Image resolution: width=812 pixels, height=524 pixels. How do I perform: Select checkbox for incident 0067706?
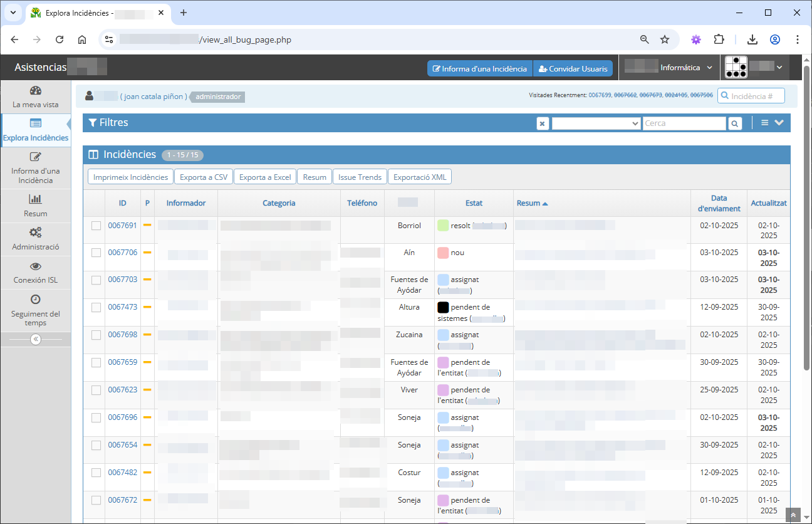(96, 253)
